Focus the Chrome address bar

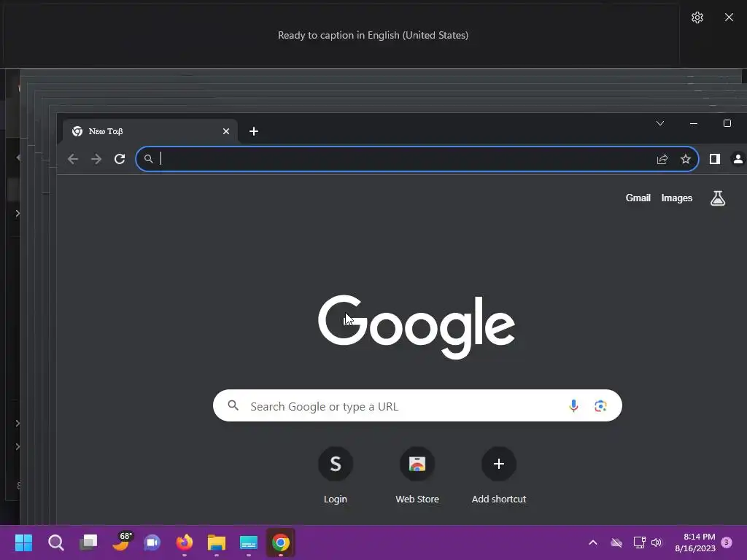(x=417, y=159)
